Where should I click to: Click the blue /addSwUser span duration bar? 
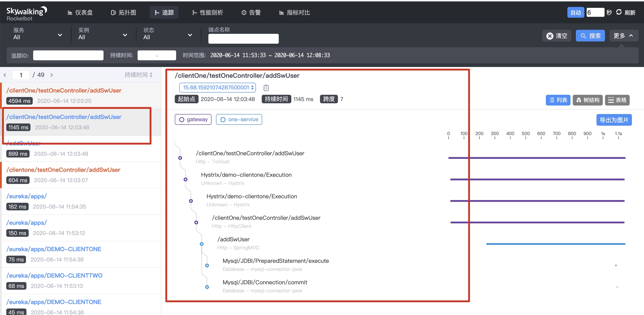click(555, 244)
